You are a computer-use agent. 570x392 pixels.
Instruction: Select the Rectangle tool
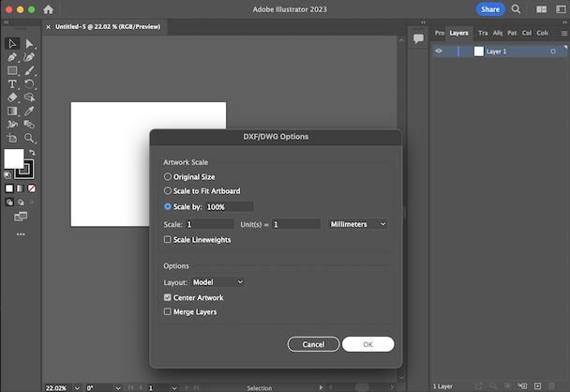12,70
